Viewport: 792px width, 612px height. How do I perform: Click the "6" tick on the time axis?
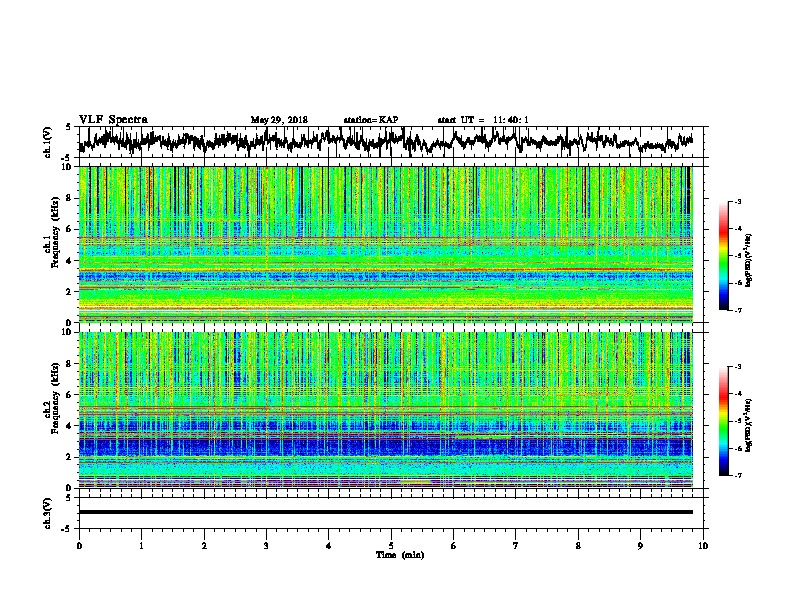[x=454, y=546]
